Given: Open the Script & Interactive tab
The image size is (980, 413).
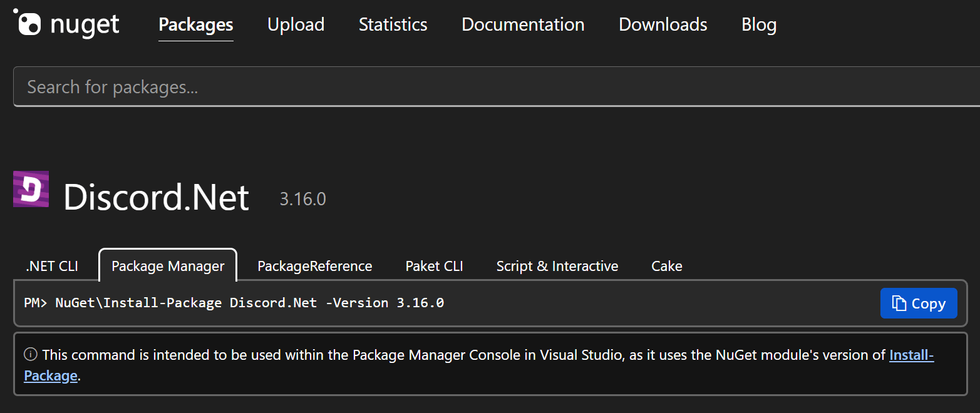Looking at the screenshot, I should [x=557, y=266].
